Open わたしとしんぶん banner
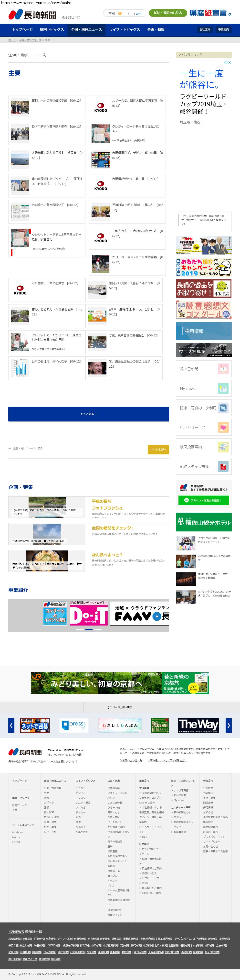The height and width of the screenshot is (980, 240). (120, 725)
